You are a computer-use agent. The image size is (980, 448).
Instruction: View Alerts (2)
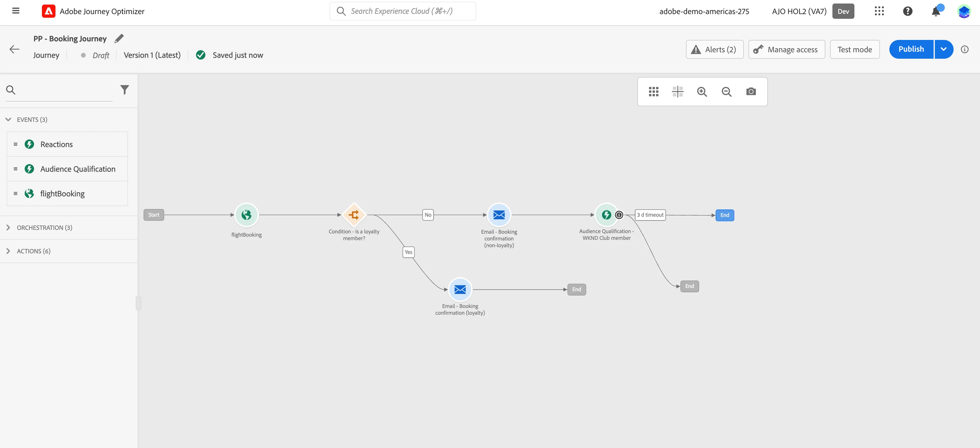(714, 50)
